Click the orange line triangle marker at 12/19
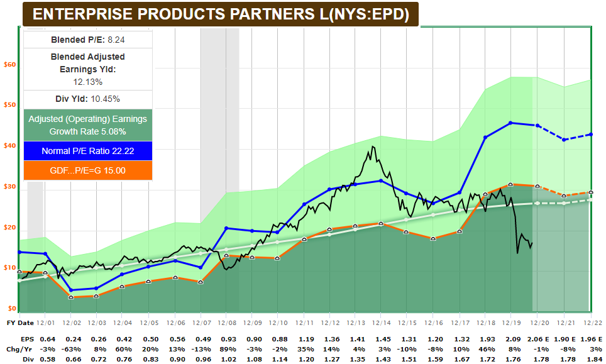 [x=510, y=184]
